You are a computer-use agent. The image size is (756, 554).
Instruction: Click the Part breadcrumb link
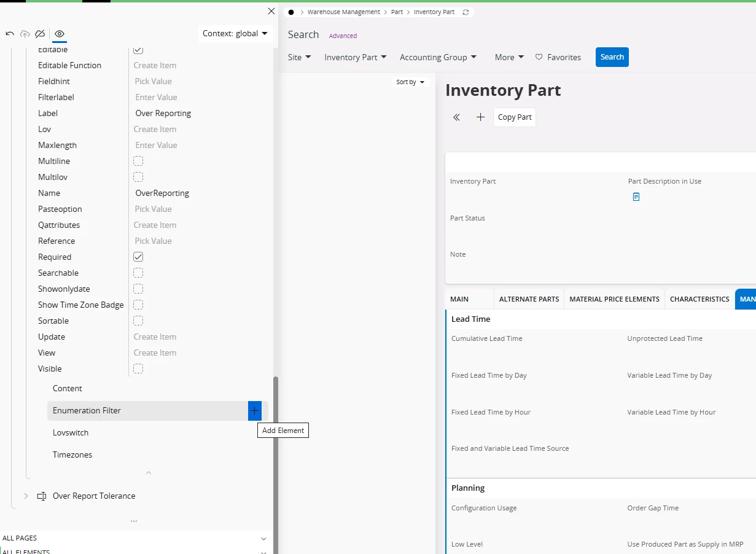click(x=397, y=12)
